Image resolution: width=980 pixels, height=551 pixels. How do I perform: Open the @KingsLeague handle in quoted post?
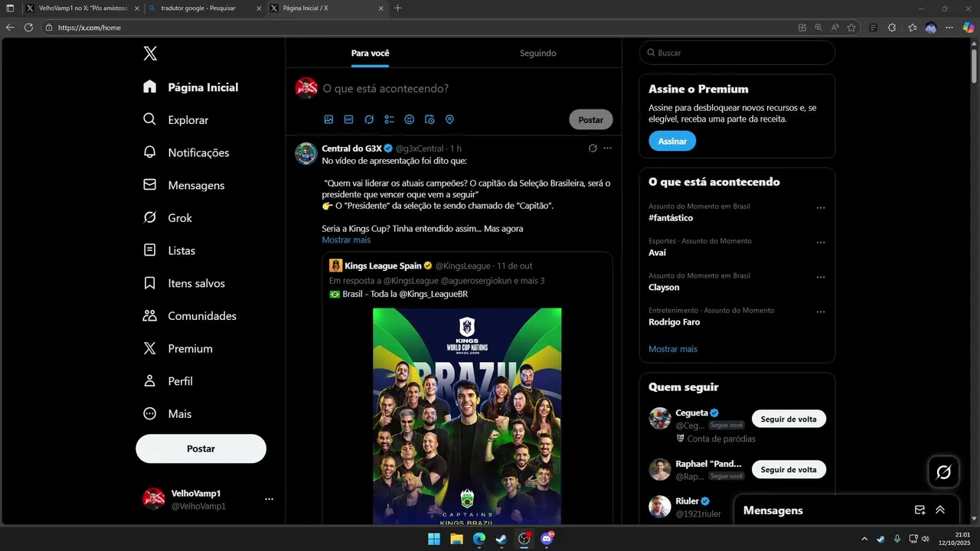coord(462,266)
